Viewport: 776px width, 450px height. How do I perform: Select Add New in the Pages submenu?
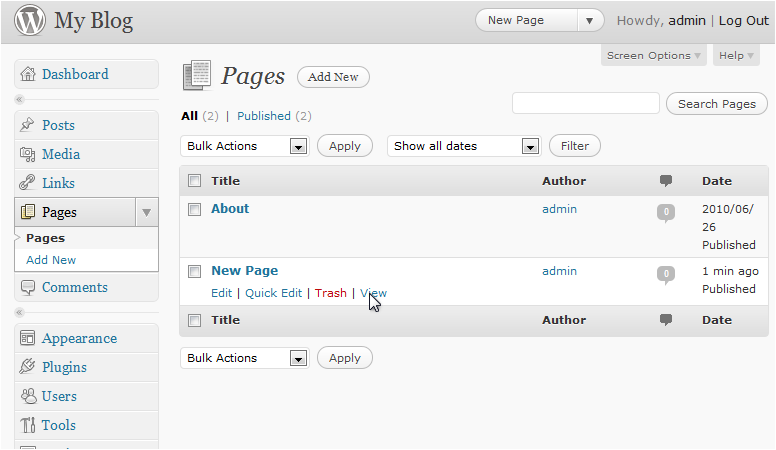pos(51,260)
